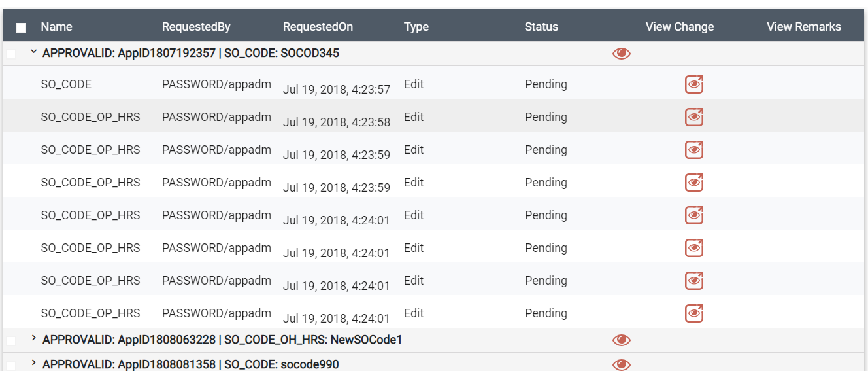Image resolution: width=868 pixels, height=371 pixels.
Task: Click the View Change column header
Action: pos(680,27)
